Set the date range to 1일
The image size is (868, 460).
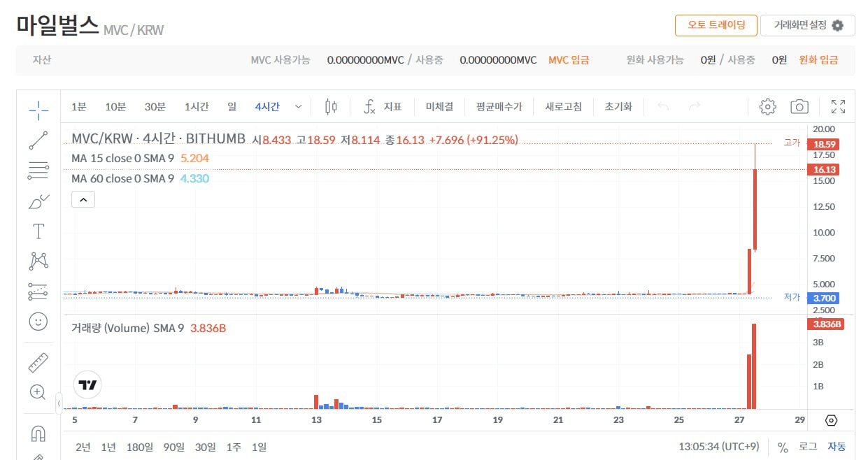(x=259, y=447)
